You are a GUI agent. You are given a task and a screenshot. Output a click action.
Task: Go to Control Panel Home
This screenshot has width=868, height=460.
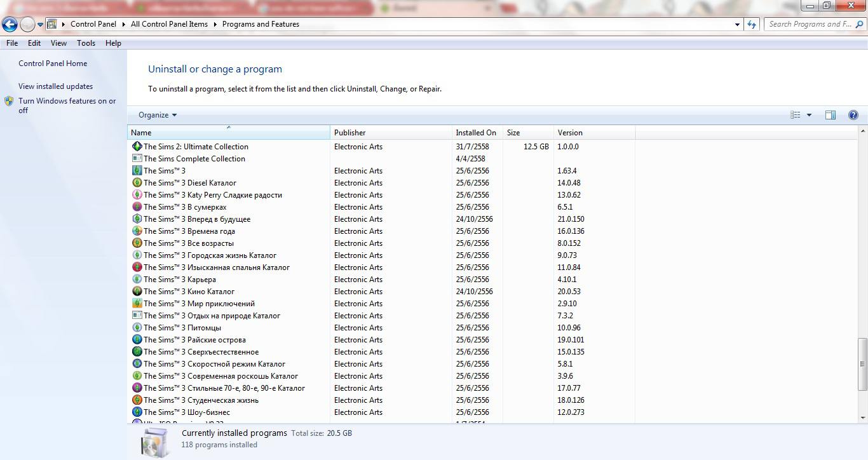click(x=53, y=64)
